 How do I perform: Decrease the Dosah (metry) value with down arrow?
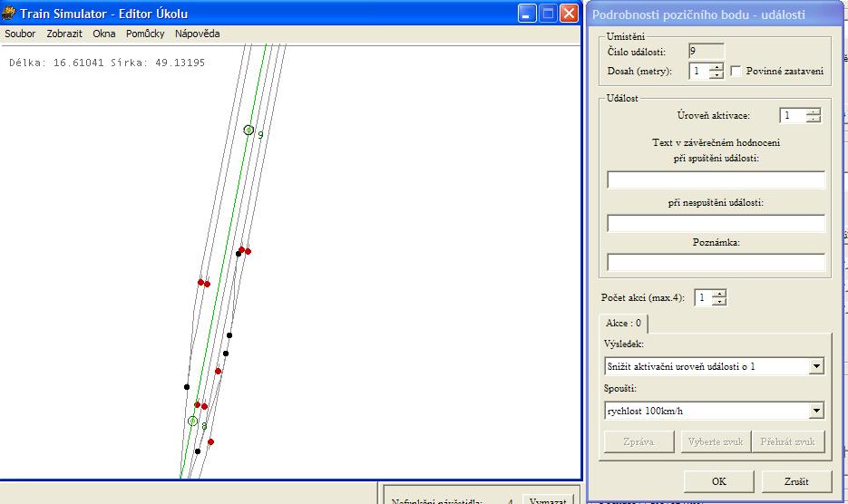[716, 75]
